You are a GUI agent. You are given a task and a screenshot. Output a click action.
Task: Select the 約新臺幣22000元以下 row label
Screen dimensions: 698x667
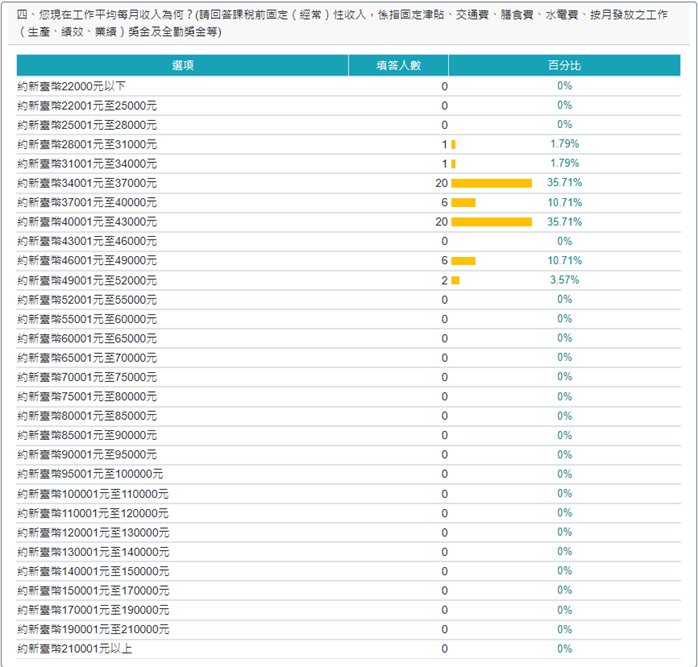click(x=72, y=86)
